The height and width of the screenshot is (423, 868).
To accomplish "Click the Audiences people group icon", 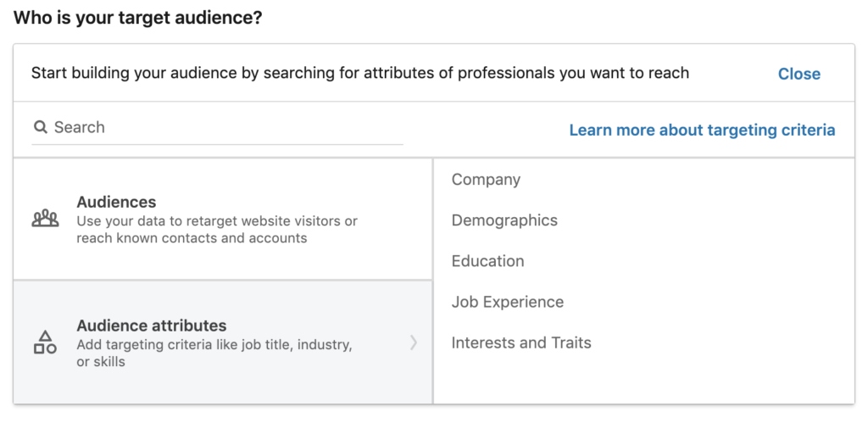I will click(45, 219).
